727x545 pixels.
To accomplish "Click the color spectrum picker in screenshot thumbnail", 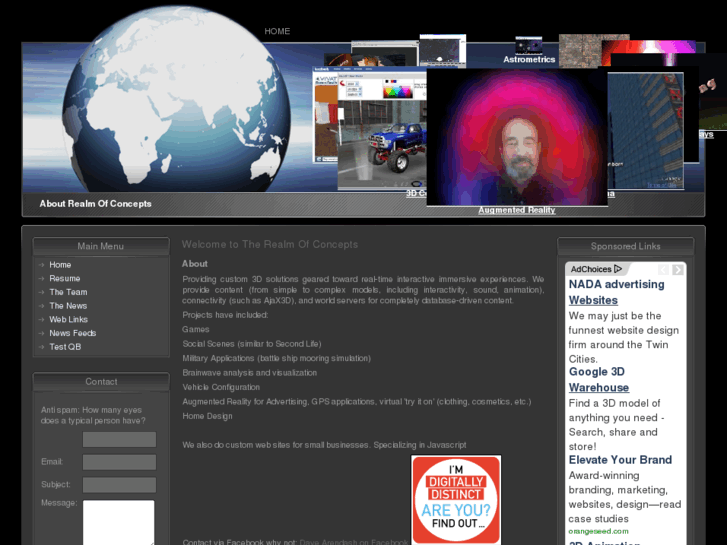I will [397, 91].
